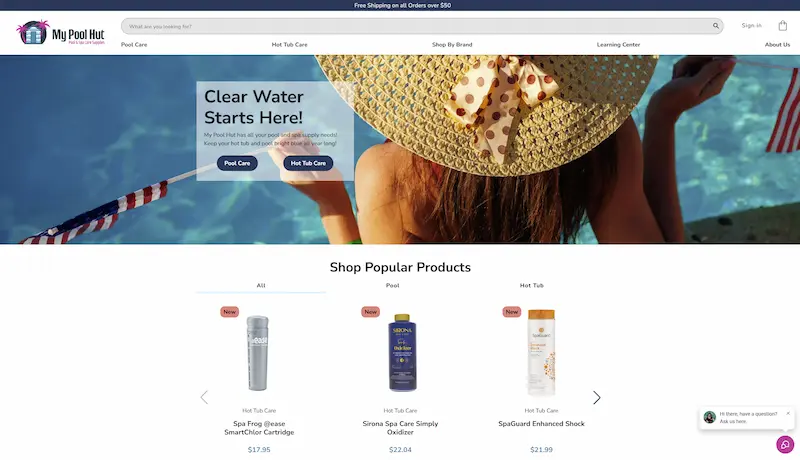The width and height of the screenshot is (800, 460).
Task: Go to next products with right arrow
Action: [596, 398]
